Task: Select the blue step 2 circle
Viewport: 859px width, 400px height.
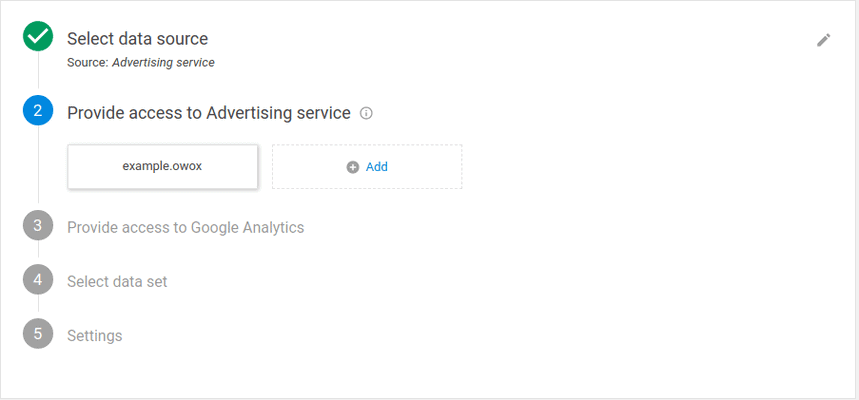Action: (x=38, y=111)
